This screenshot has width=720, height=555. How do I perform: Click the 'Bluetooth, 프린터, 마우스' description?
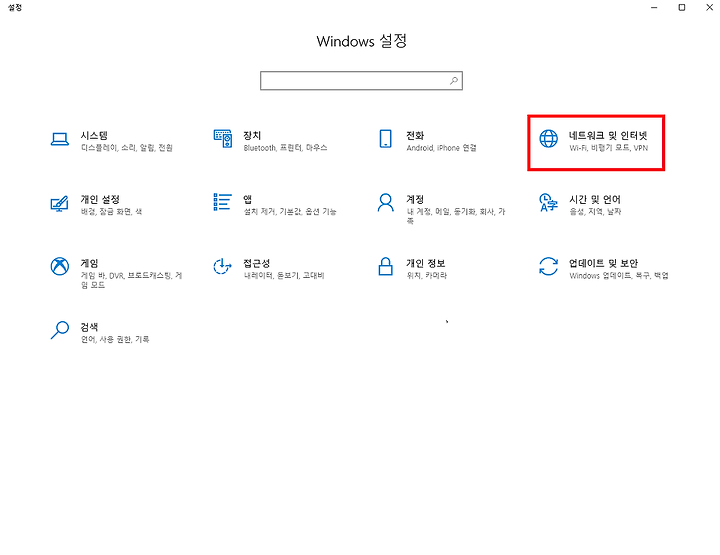[x=285, y=148]
